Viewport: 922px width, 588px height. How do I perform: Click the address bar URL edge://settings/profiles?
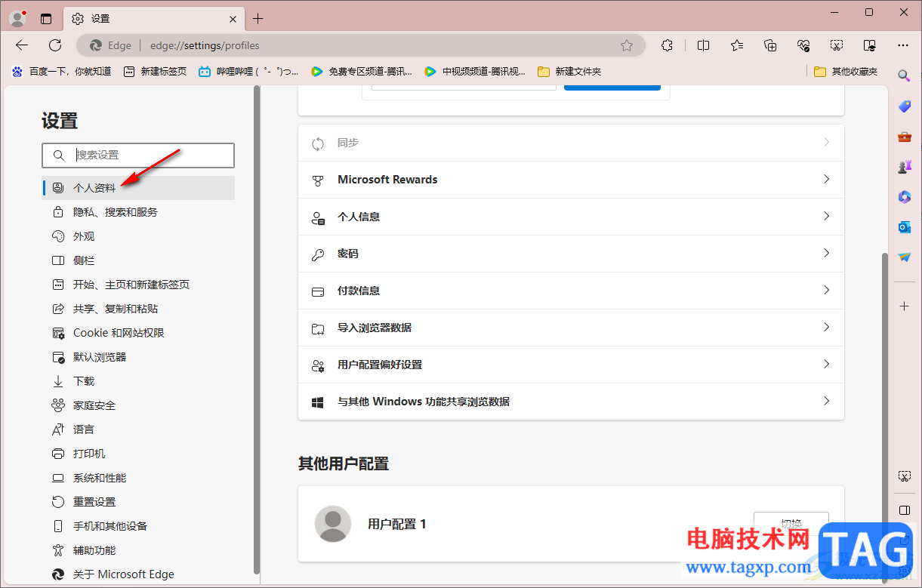coord(205,45)
